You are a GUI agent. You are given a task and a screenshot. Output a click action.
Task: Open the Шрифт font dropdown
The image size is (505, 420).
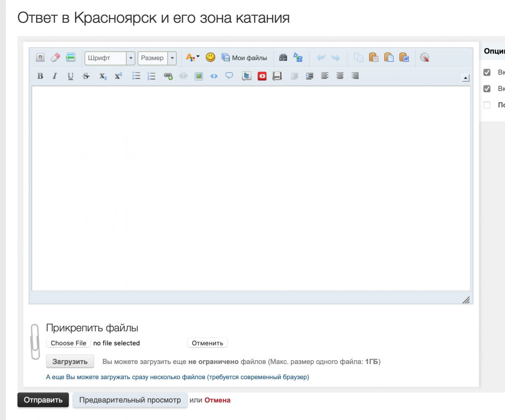tap(110, 58)
